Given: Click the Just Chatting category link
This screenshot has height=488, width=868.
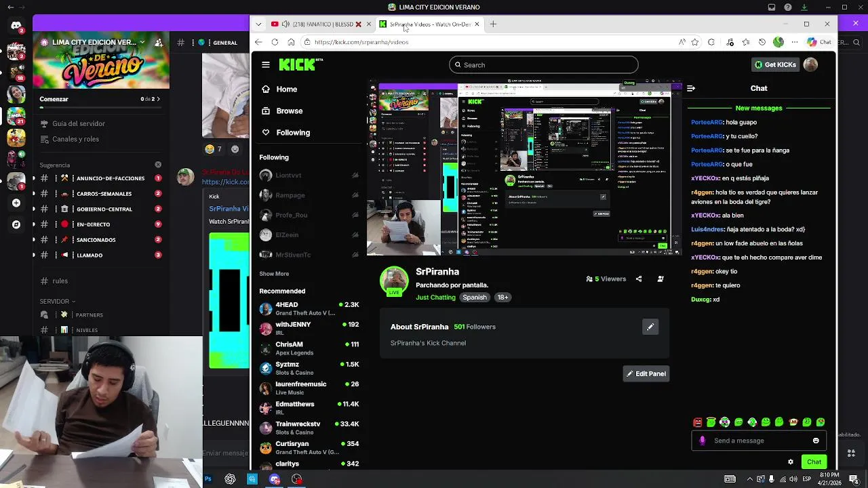Looking at the screenshot, I should (435, 298).
